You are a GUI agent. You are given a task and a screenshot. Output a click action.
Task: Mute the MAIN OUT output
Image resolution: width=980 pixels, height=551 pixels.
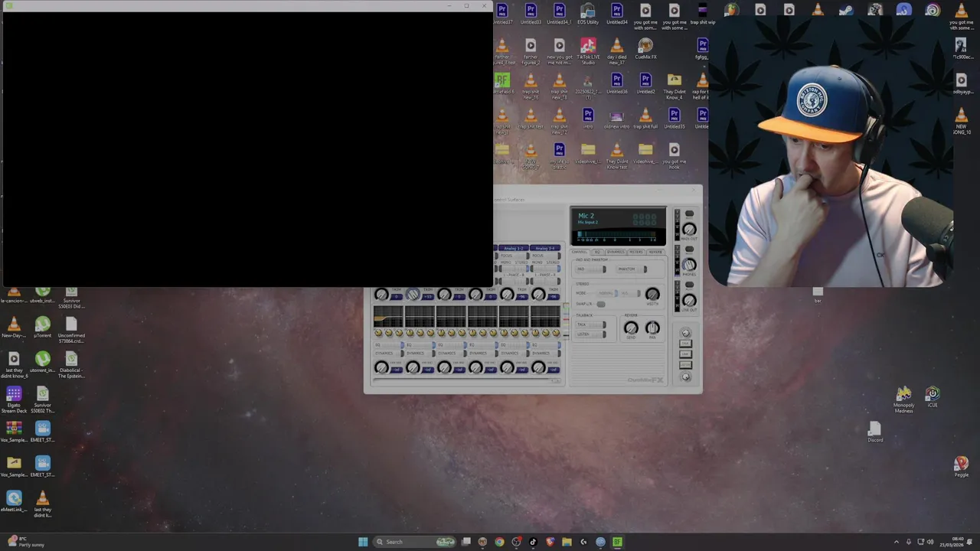click(x=689, y=214)
